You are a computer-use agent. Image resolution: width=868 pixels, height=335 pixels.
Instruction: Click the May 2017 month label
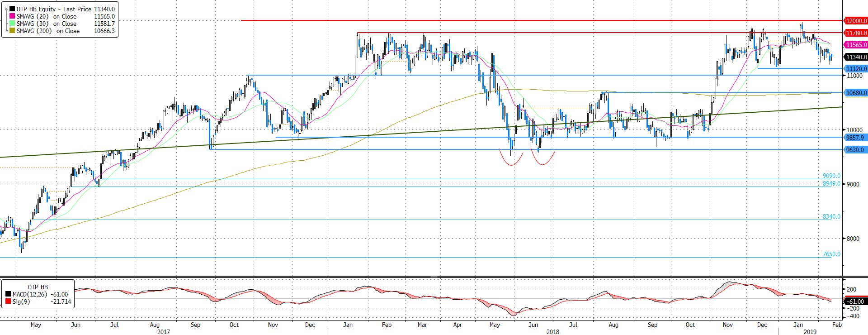click(36, 325)
